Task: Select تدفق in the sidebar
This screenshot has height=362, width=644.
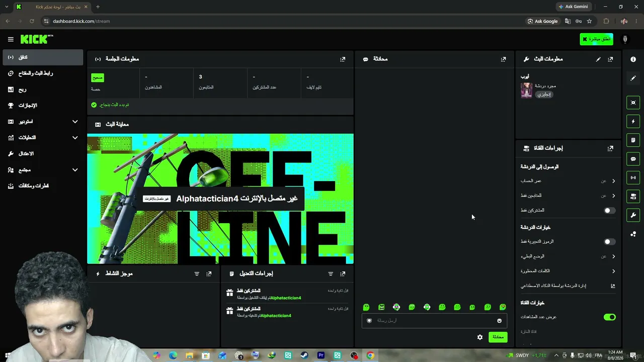Action: [43, 57]
